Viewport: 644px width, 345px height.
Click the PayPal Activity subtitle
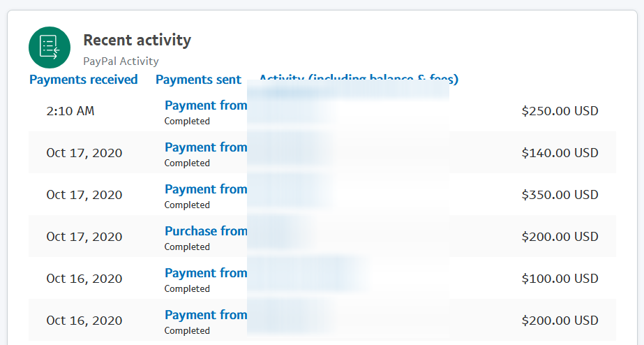pyautogui.click(x=121, y=61)
